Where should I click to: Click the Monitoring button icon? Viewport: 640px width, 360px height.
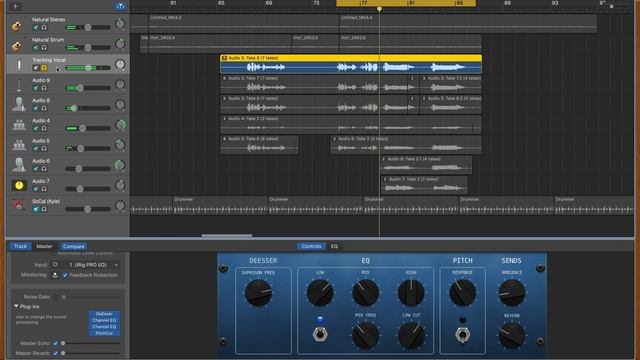(55, 276)
